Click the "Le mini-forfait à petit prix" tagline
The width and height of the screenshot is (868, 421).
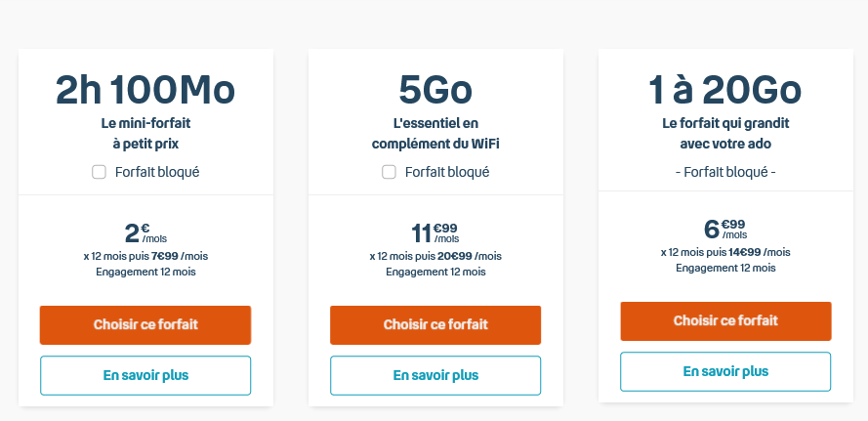pos(145,134)
